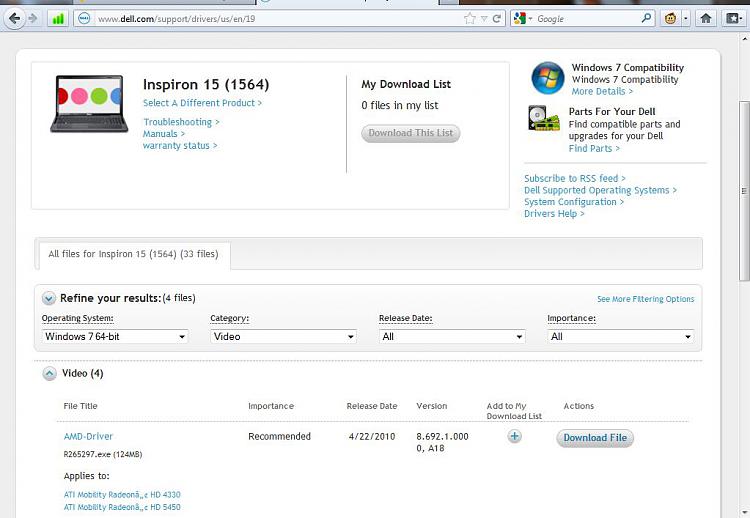Click the Version column header
This screenshot has height=518, width=750.
431,406
